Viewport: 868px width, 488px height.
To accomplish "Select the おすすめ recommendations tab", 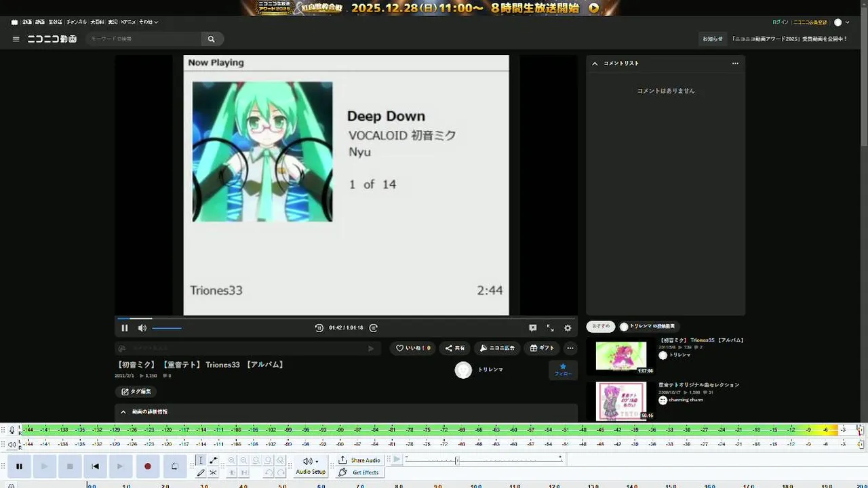I will (601, 327).
